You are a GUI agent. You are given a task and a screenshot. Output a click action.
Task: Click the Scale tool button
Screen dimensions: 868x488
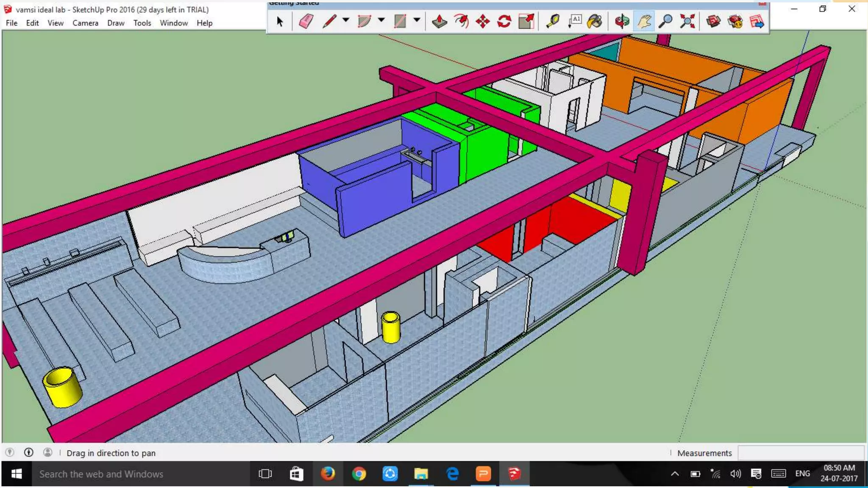point(526,21)
